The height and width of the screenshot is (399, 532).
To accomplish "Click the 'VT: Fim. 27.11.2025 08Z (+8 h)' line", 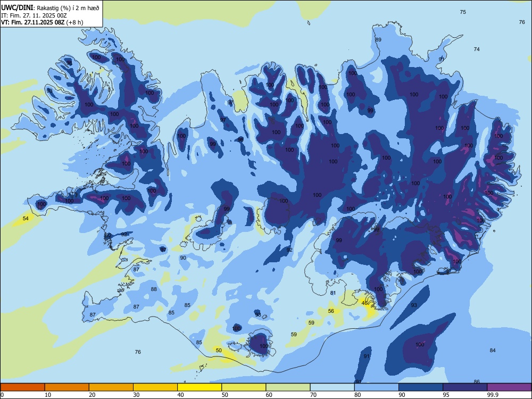I will click(x=42, y=22).
